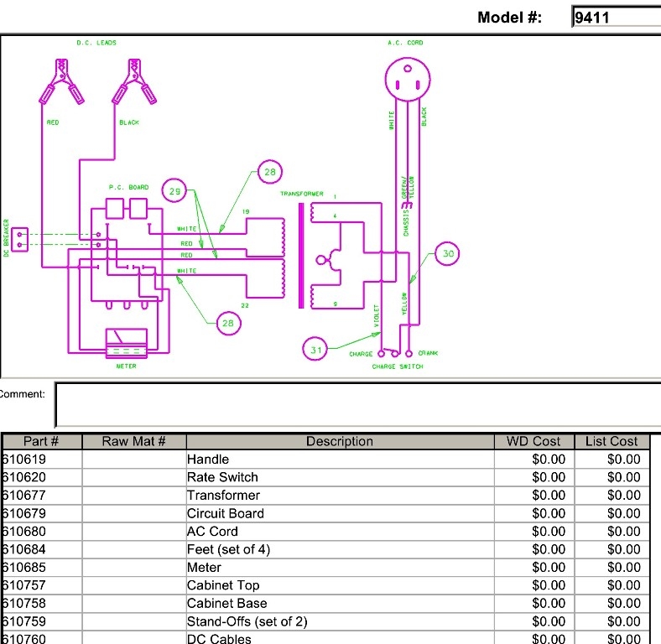Click the Model # input field
The height and width of the screenshot is (644, 661).
(x=617, y=18)
